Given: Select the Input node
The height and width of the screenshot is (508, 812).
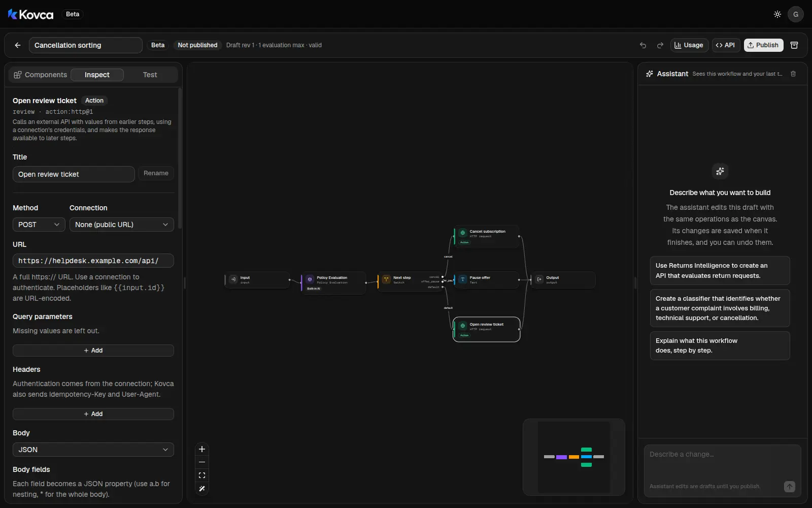Looking at the screenshot, I should coord(257,280).
